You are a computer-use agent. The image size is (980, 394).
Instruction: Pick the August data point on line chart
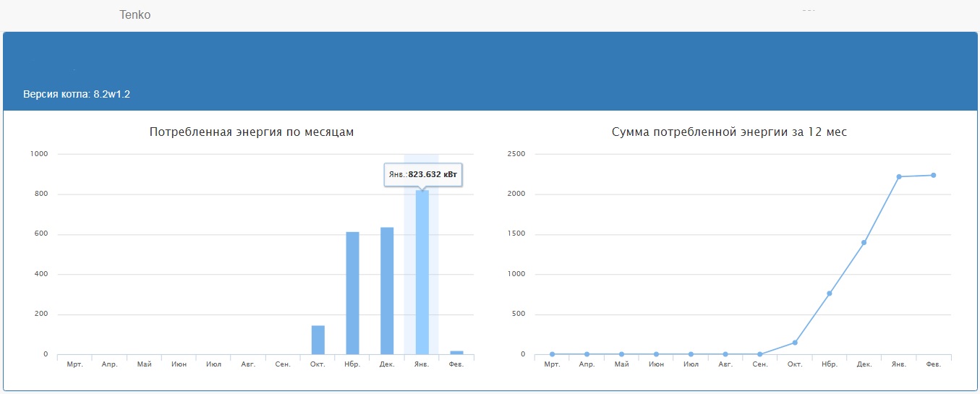point(725,354)
